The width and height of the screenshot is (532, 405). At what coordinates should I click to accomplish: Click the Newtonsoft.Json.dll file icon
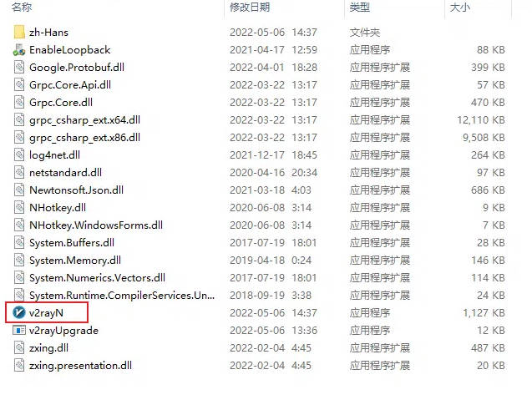(x=19, y=190)
